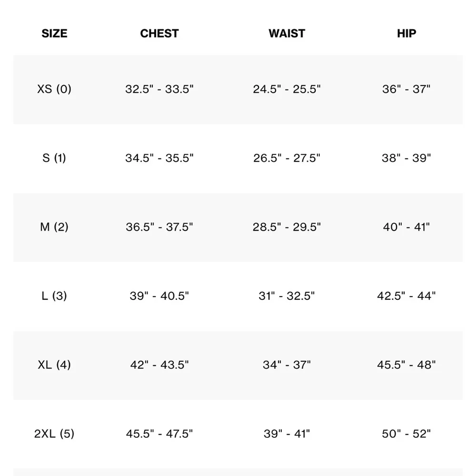Click the XS hip measurement 36" - 37"
476x476 pixels.
click(406, 89)
